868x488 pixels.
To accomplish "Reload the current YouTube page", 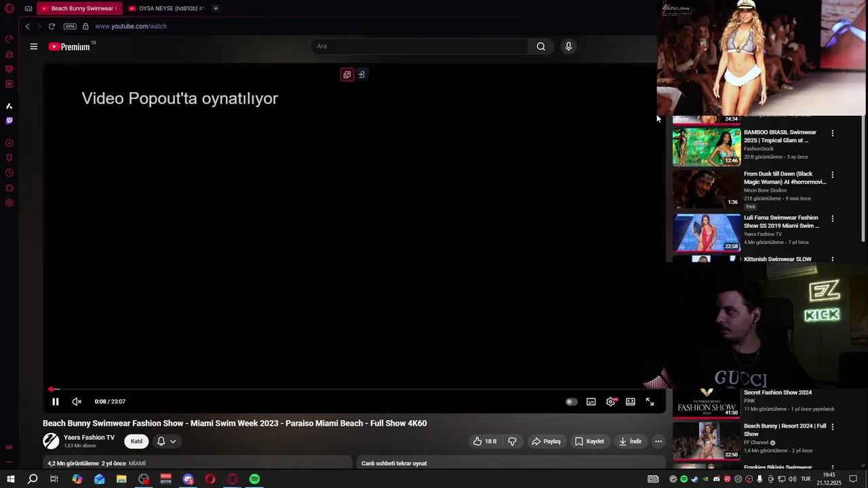I will [x=52, y=26].
